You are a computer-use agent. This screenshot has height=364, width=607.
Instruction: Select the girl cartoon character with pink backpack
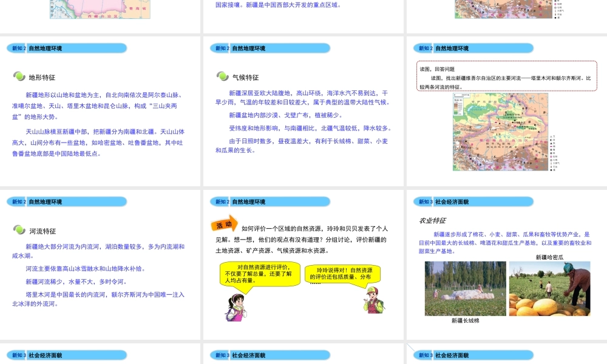click(236, 307)
